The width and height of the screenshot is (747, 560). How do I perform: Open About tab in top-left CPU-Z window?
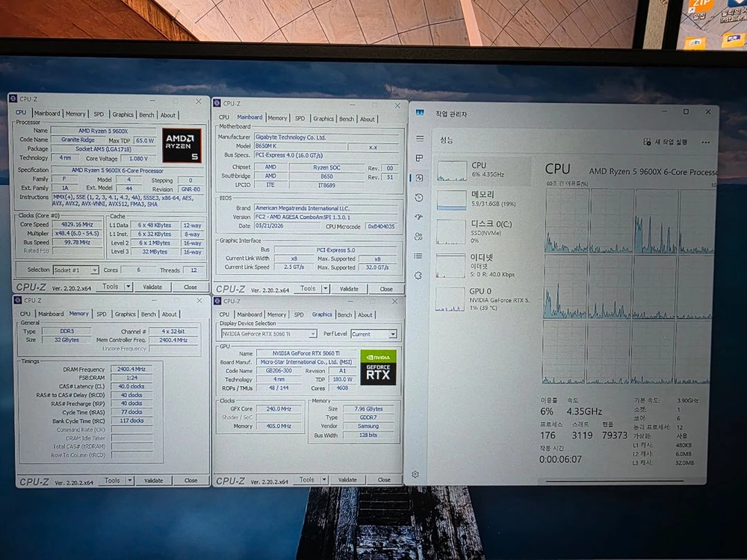tap(167, 115)
